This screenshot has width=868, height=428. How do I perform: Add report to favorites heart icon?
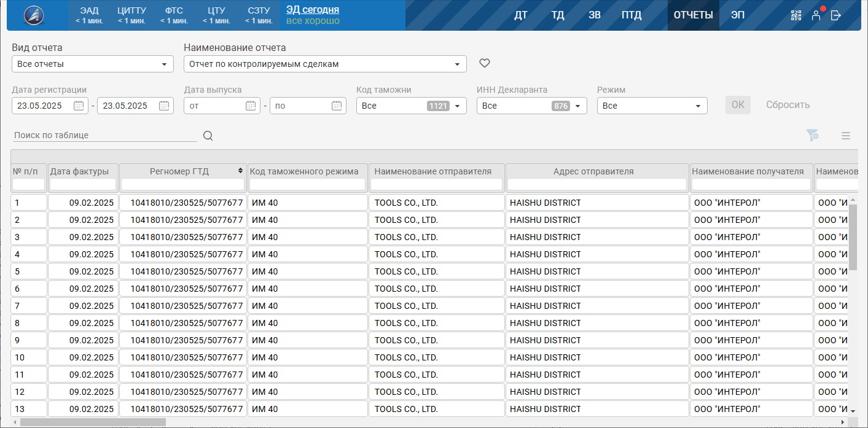(485, 63)
